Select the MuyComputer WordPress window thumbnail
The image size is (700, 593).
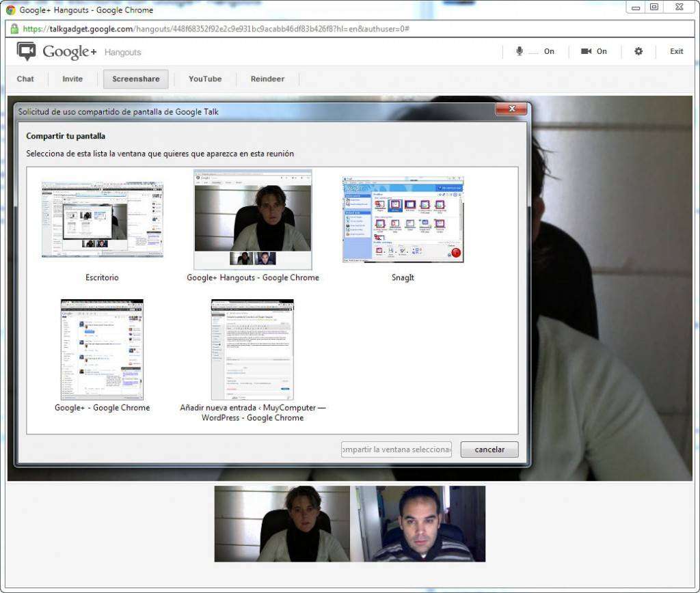(253, 349)
